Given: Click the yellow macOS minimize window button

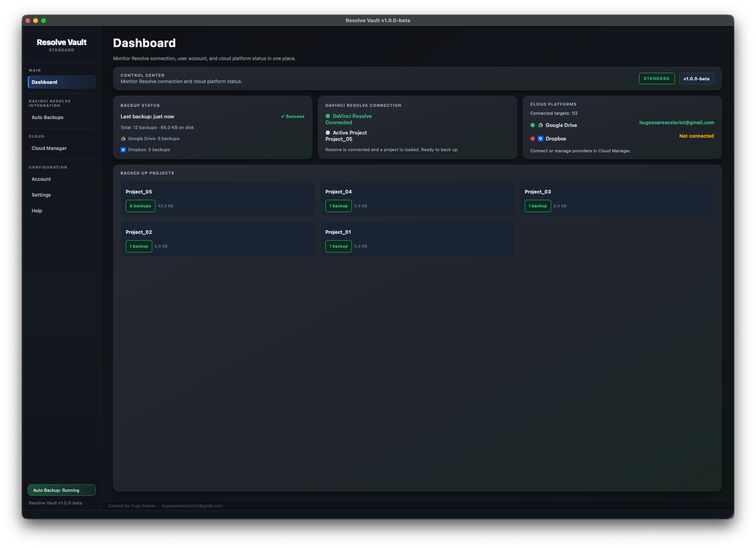Looking at the screenshot, I should click(x=35, y=20).
